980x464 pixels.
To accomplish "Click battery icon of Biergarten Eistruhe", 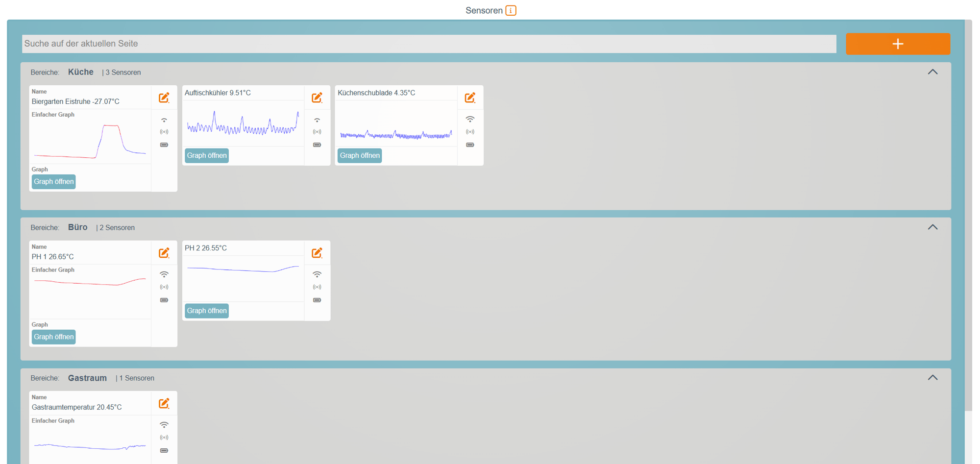I will pos(164,145).
